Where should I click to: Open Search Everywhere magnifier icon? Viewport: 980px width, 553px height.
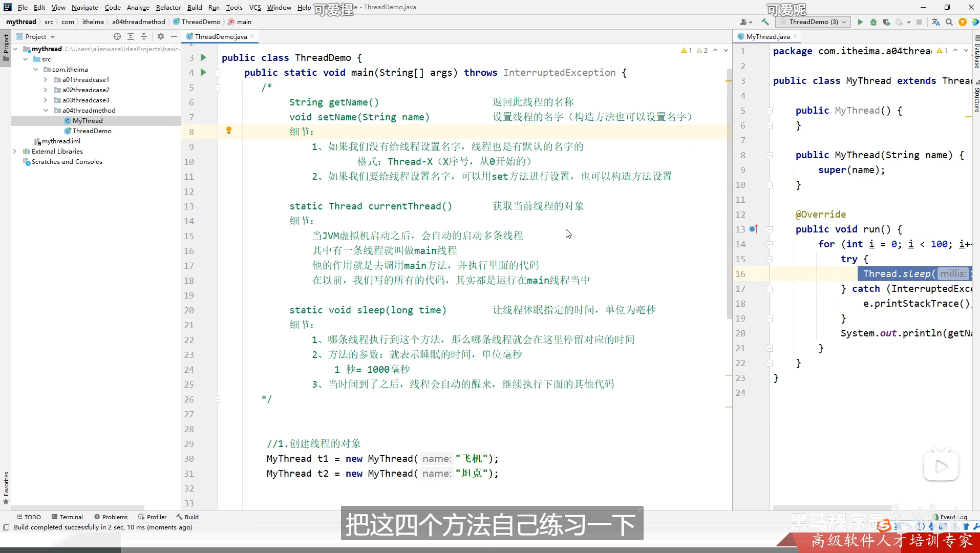949,22
